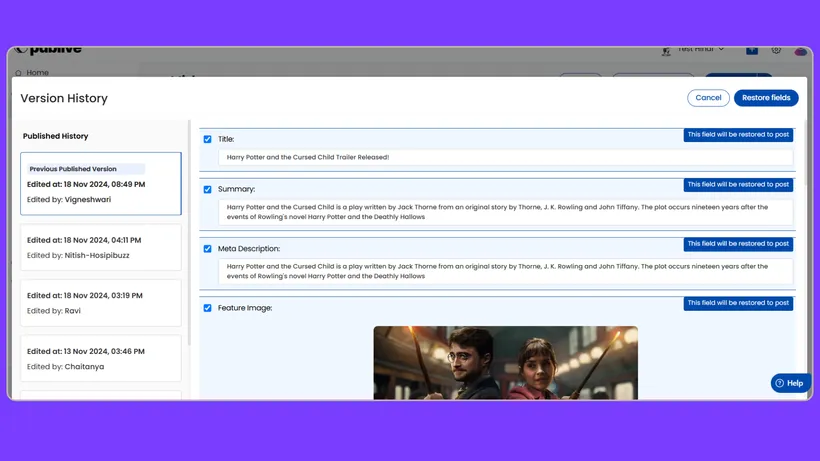Click the Meta Description restore notice badge
The height and width of the screenshot is (461, 820).
(x=738, y=244)
